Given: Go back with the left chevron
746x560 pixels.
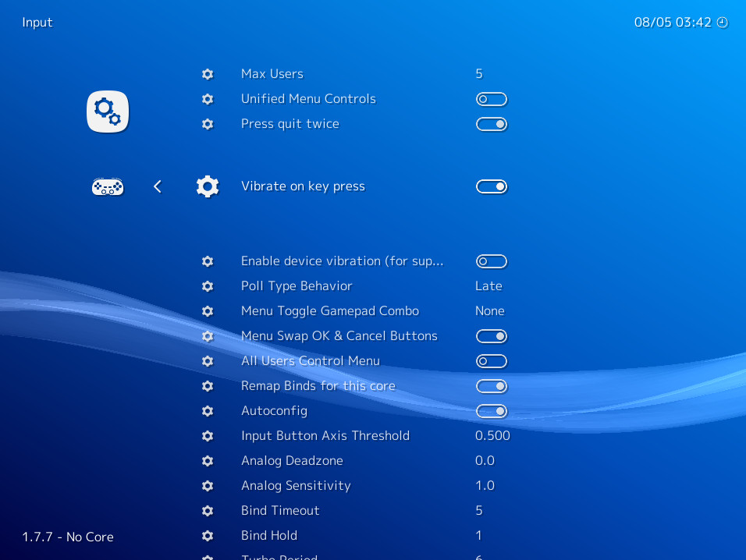Looking at the screenshot, I should click(158, 187).
